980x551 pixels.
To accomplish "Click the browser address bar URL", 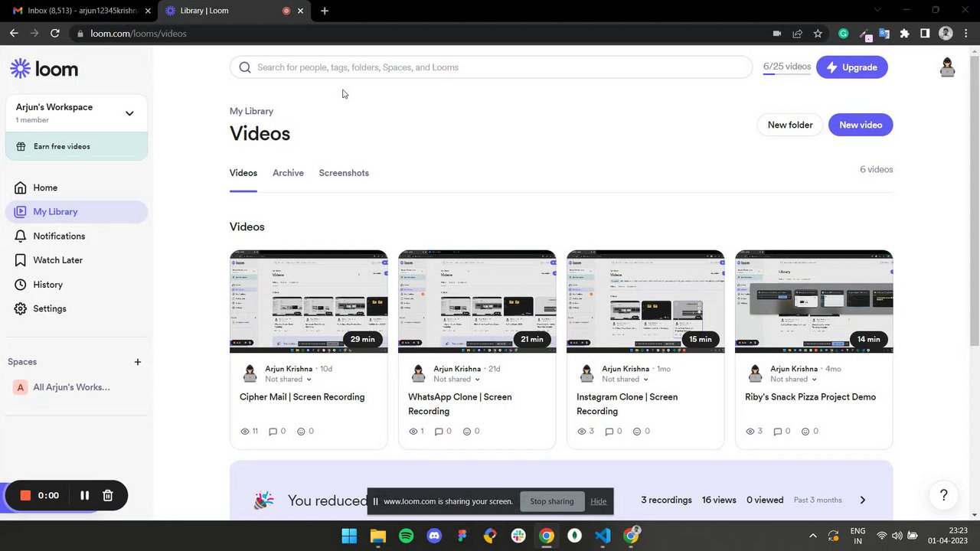I will click(139, 34).
